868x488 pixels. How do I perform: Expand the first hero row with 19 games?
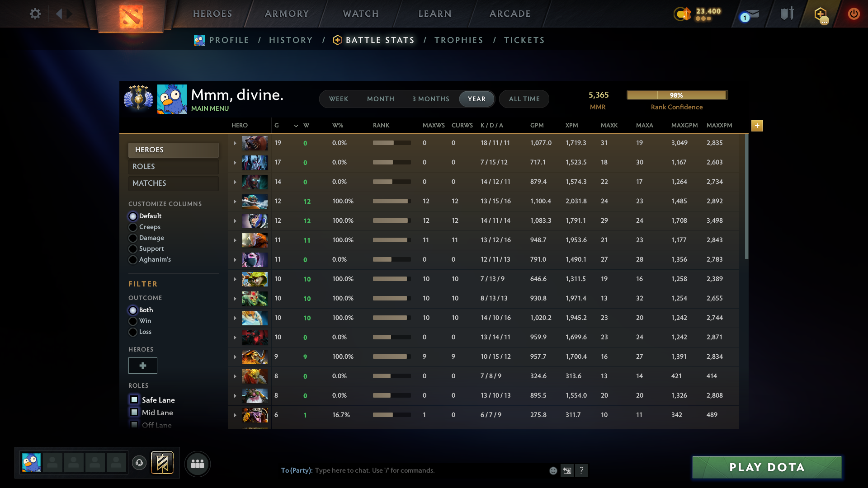(x=235, y=143)
